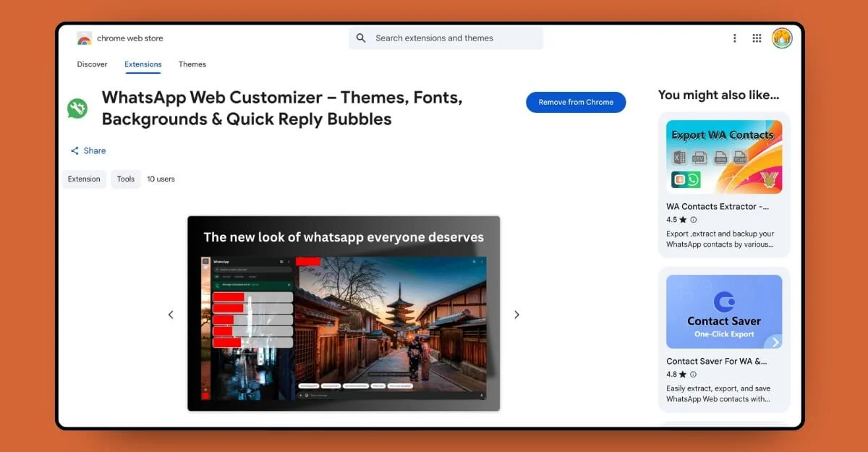This screenshot has height=452, width=868.
Task: Click the Share icon below the extension title
Action: click(75, 150)
